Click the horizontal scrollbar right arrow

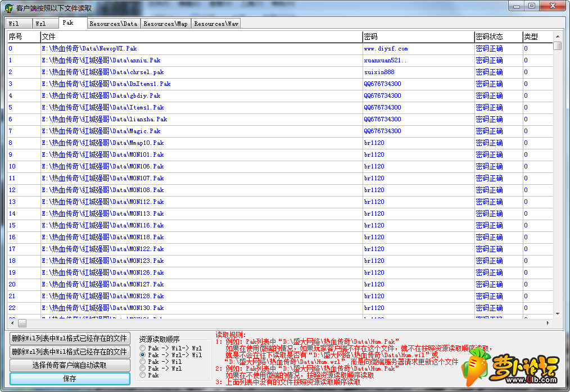pos(548,323)
